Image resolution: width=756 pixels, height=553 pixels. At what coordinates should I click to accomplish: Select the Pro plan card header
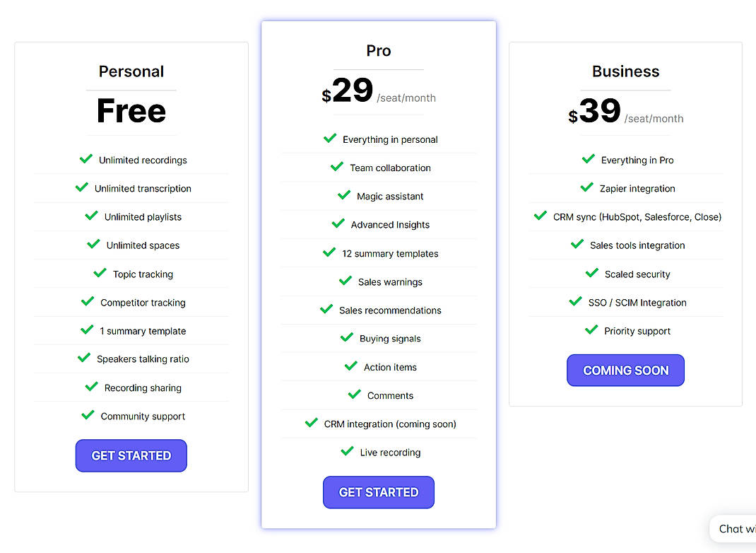[x=378, y=50]
